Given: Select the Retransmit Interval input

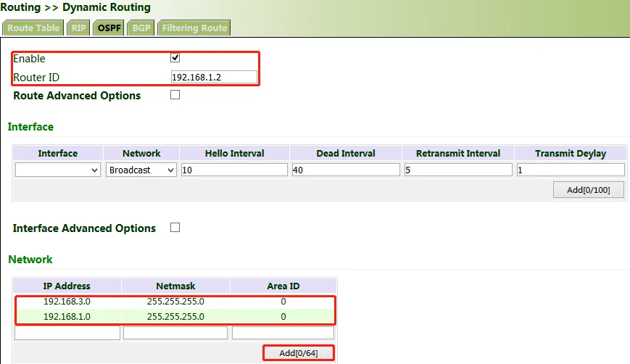Looking at the screenshot, I should [458, 170].
